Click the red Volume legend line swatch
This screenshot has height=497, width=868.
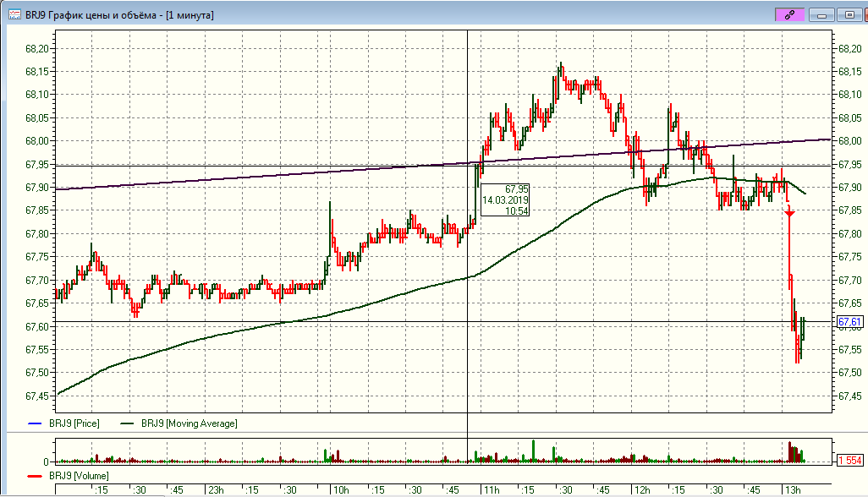pyautogui.click(x=35, y=476)
